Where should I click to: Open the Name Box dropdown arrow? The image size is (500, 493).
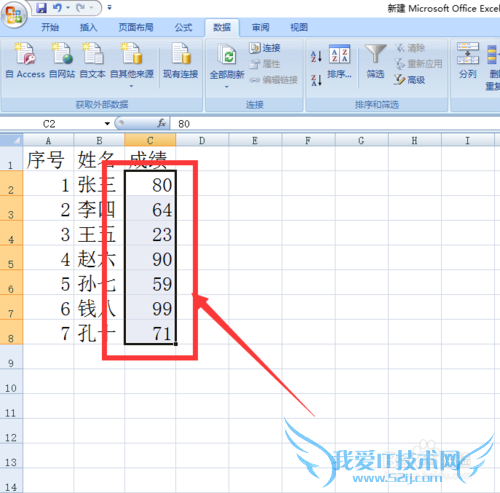tap(107, 124)
